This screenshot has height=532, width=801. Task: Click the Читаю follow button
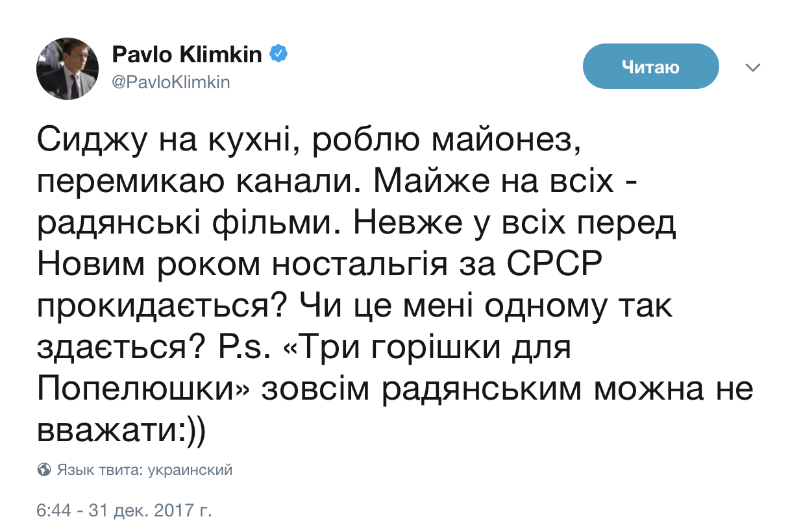tap(650, 66)
